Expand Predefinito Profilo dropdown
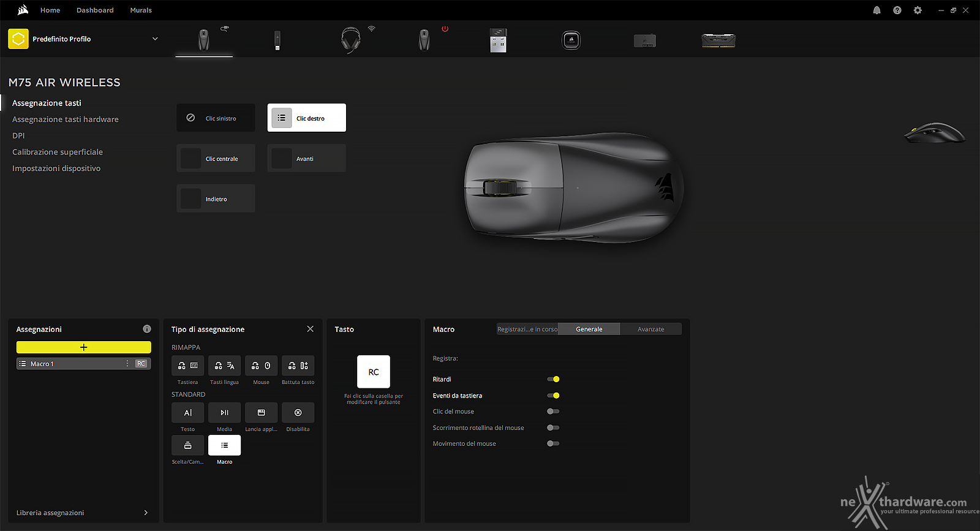 coord(155,39)
